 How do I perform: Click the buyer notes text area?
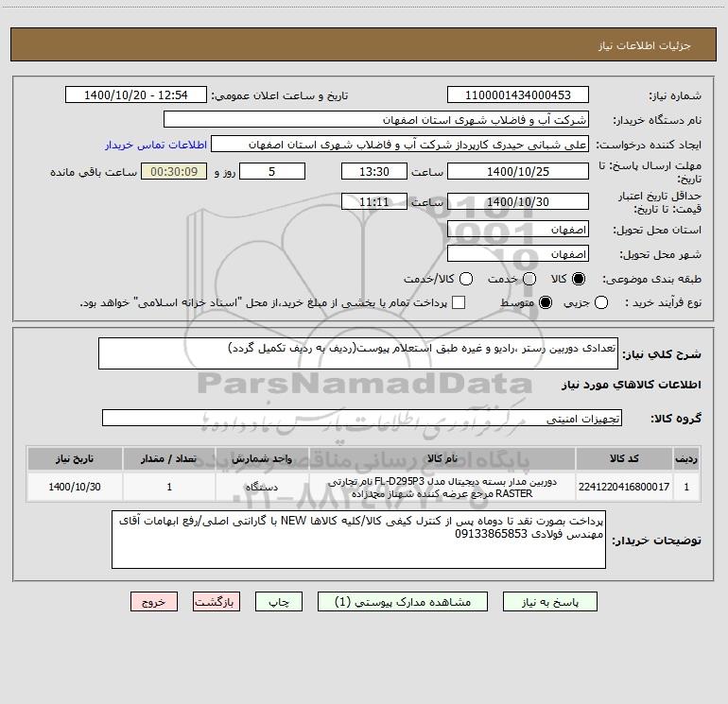click(358, 540)
